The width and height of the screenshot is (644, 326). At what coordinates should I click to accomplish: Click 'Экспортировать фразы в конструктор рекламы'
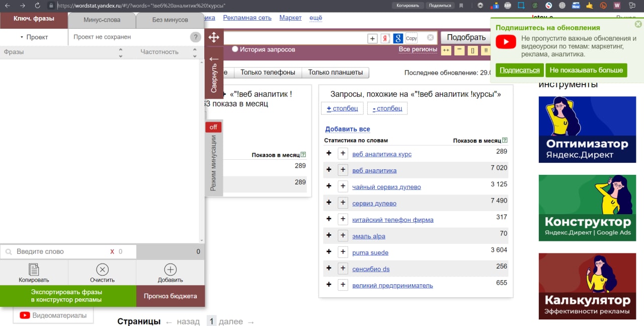tap(68, 296)
